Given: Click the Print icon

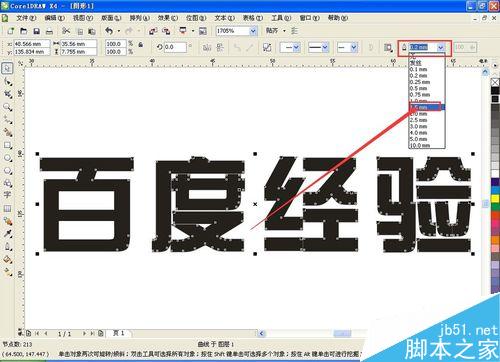Looking at the screenshot, I should pos(49,31).
